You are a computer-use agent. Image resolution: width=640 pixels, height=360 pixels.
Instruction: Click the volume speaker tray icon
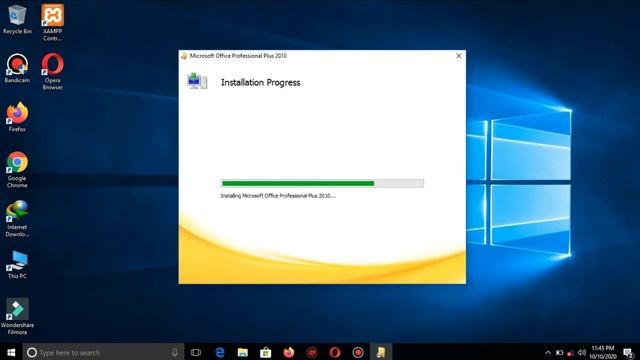(582, 352)
